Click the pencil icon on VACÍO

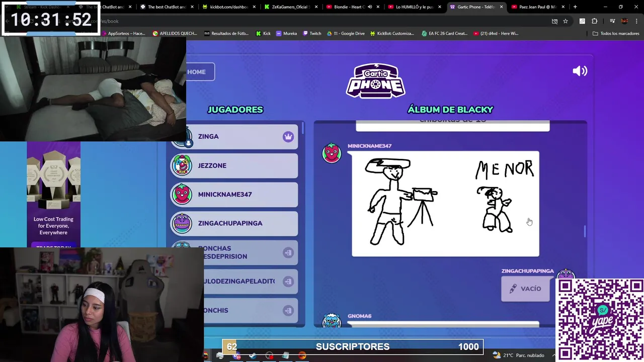(513, 289)
